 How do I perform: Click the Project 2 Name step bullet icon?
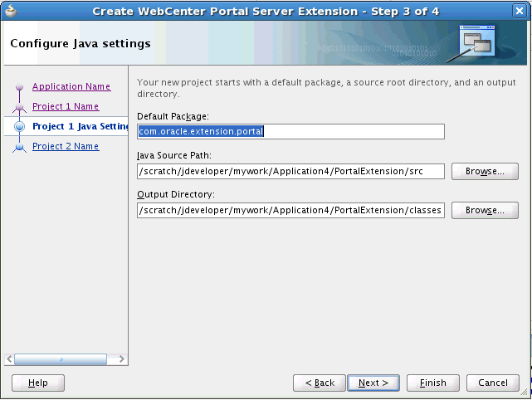click(x=19, y=147)
